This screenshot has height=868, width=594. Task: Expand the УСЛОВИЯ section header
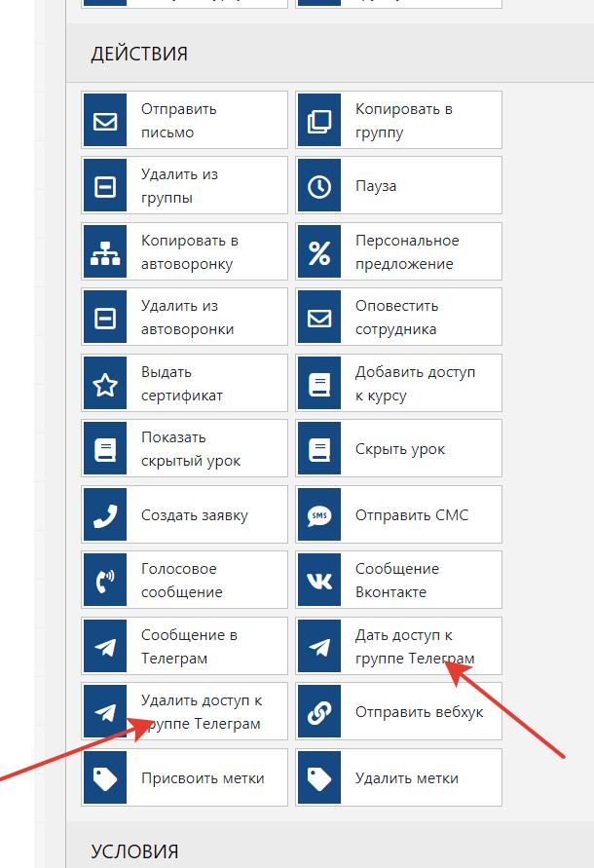pos(134,851)
